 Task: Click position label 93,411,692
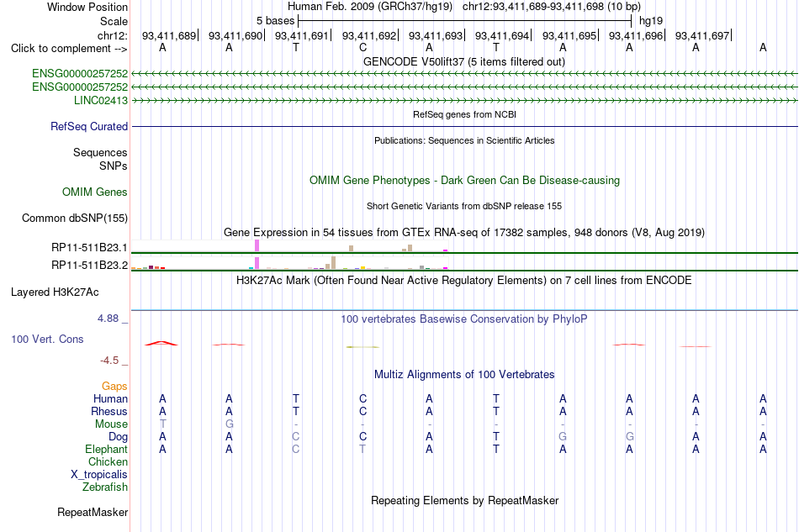[x=369, y=35]
